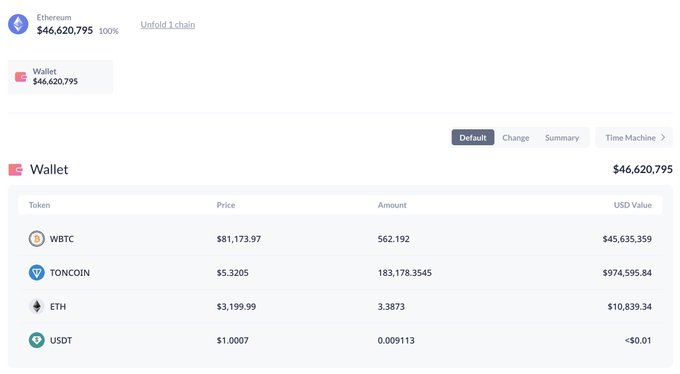Viewport: 680px width, 374px height.
Task: Click the WBTC token icon
Action: pos(36,239)
